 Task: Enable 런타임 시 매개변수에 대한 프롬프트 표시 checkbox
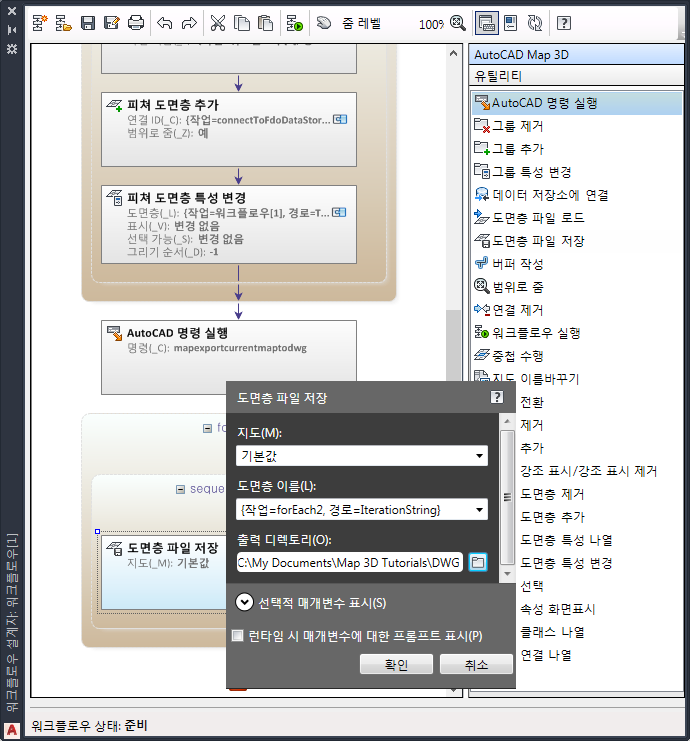pos(238,636)
